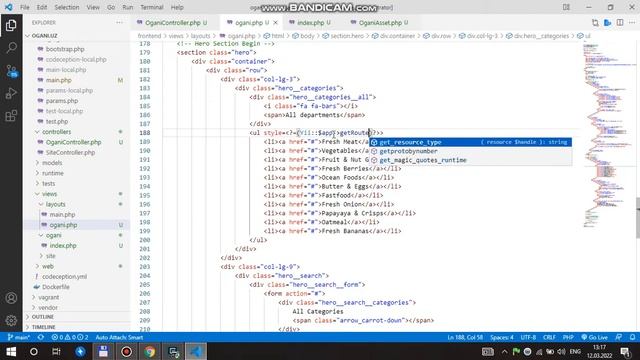The width and height of the screenshot is (640, 360).
Task: Open Windows Start menu
Action: pos(11,351)
